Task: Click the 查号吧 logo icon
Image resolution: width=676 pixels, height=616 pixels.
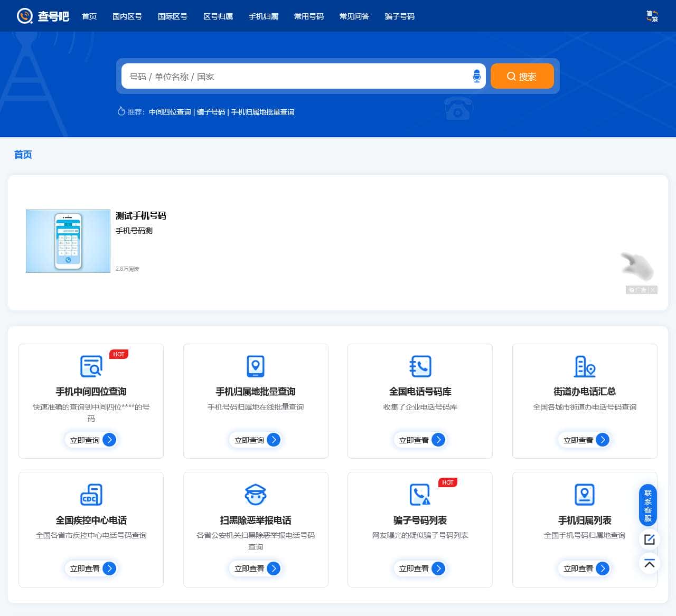Action: point(25,16)
